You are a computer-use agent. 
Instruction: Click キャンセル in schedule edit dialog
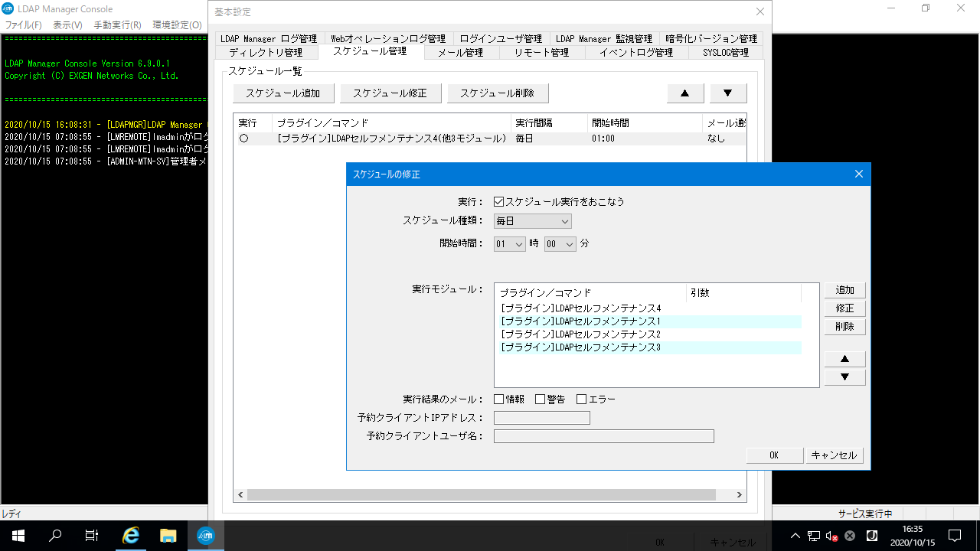coord(834,455)
